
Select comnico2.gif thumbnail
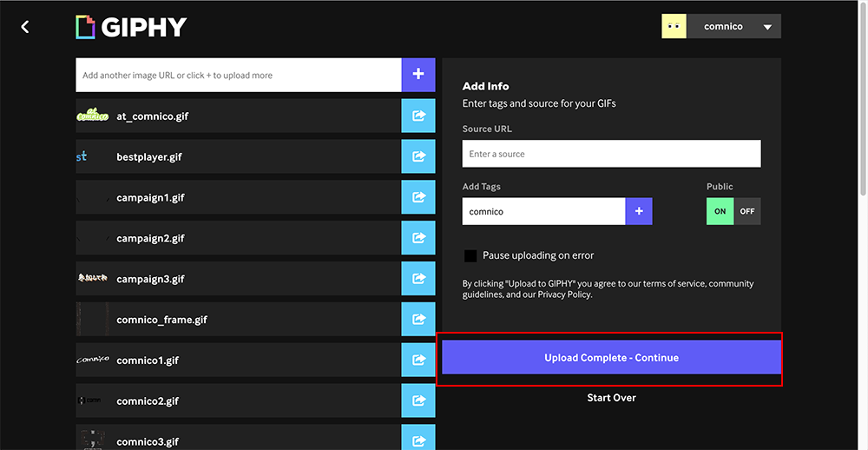click(x=89, y=400)
